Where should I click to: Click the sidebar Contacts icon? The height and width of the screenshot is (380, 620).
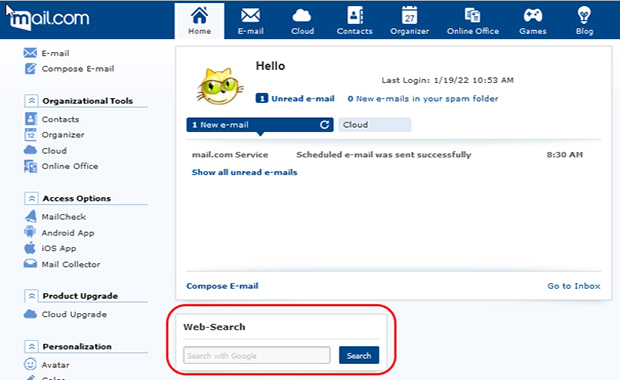pyautogui.click(x=30, y=119)
